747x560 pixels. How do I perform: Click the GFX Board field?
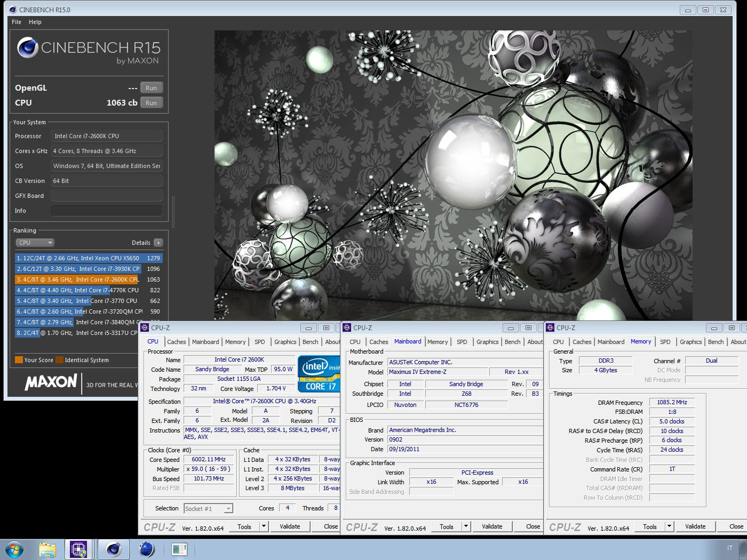click(x=106, y=196)
